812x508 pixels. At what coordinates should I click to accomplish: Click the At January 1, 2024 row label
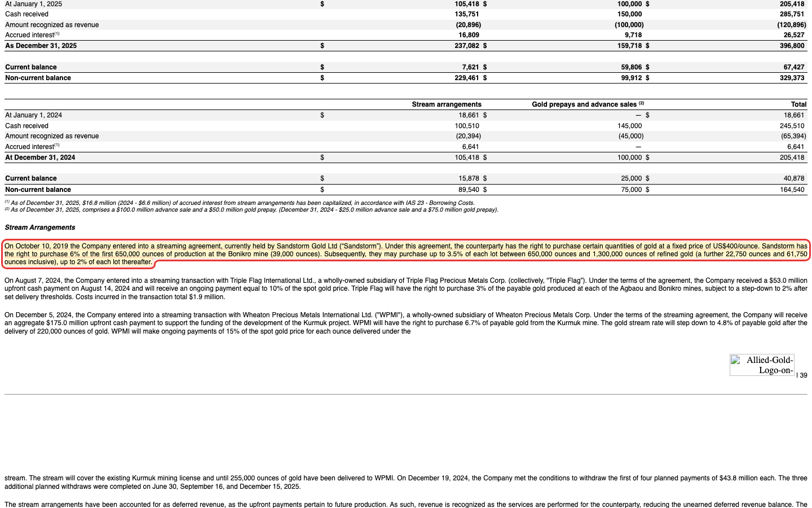pos(34,115)
